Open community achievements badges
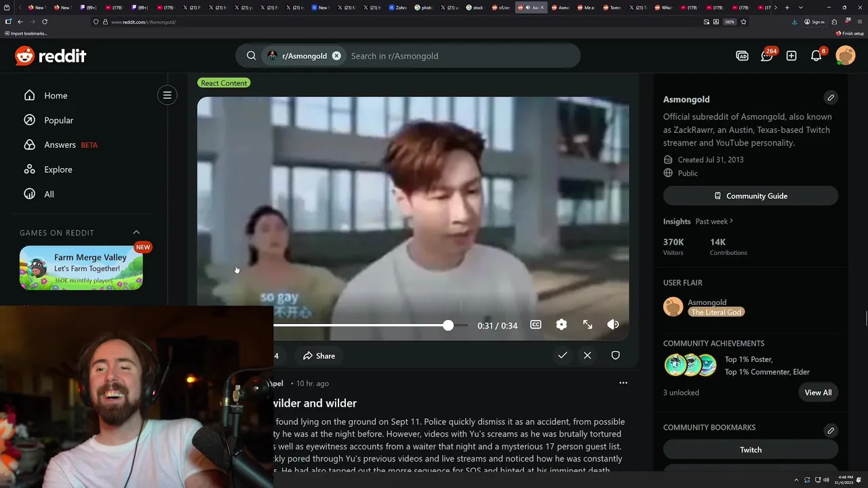The width and height of the screenshot is (868, 488). click(x=690, y=365)
